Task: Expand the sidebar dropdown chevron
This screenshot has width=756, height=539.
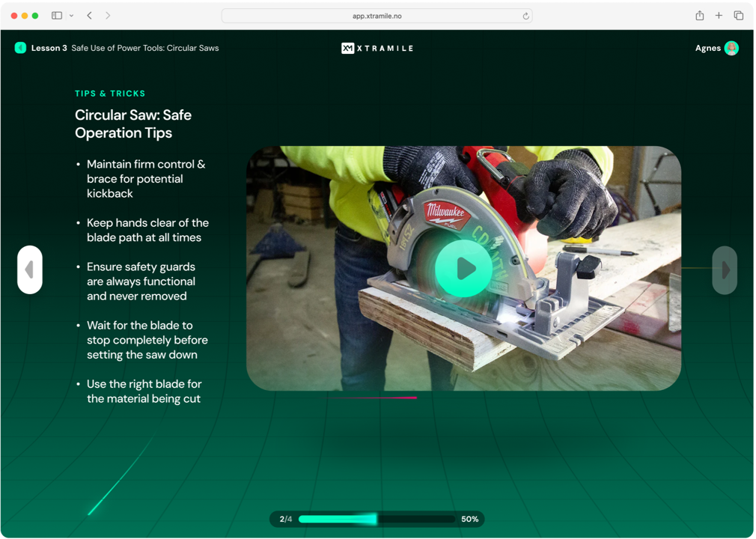Action: coord(71,16)
